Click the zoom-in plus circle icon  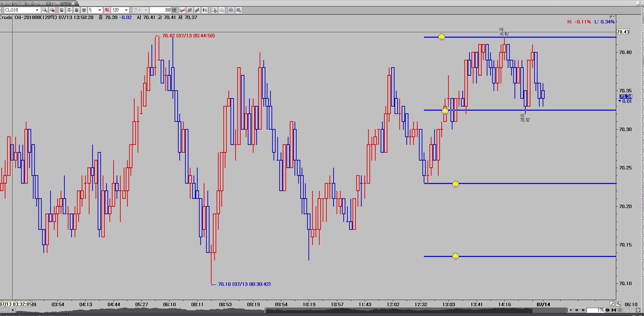click(620, 310)
